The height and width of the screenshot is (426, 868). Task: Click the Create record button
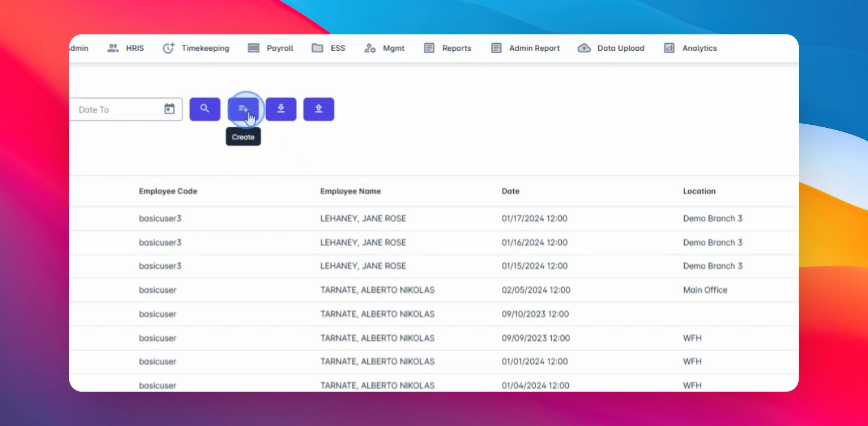click(x=243, y=109)
